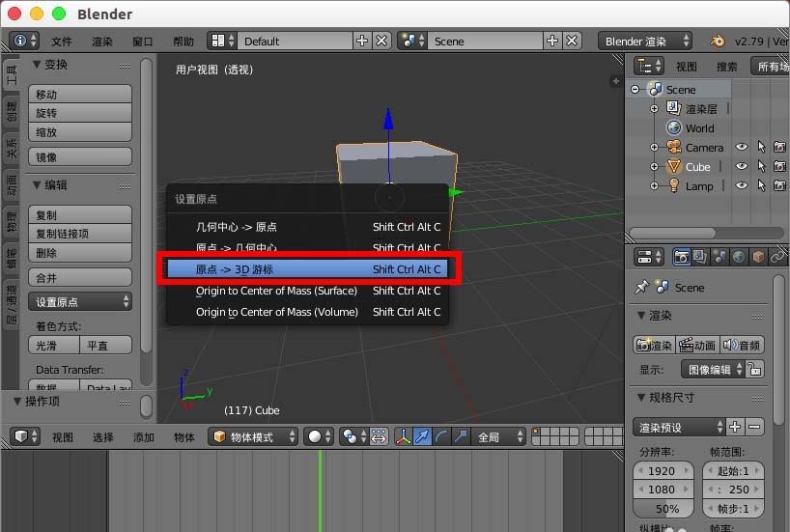790x532 pixels.
Task: Toggle Camera visibility eye
Action: pyautogui.click(x=741, y=147)
